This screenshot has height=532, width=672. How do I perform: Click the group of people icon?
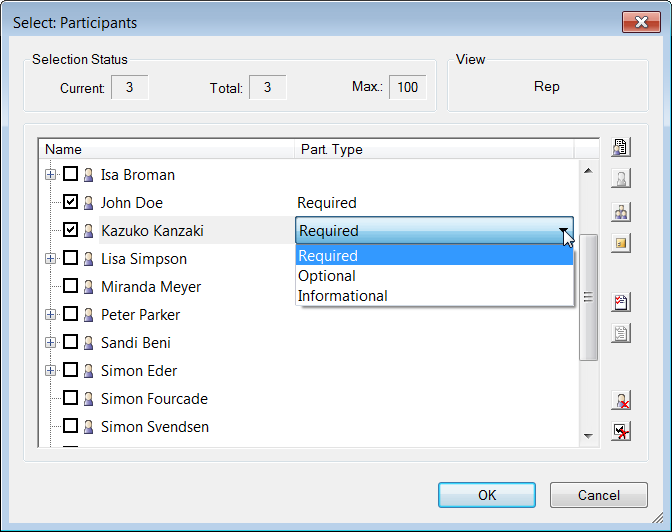(x=621, y=212)
